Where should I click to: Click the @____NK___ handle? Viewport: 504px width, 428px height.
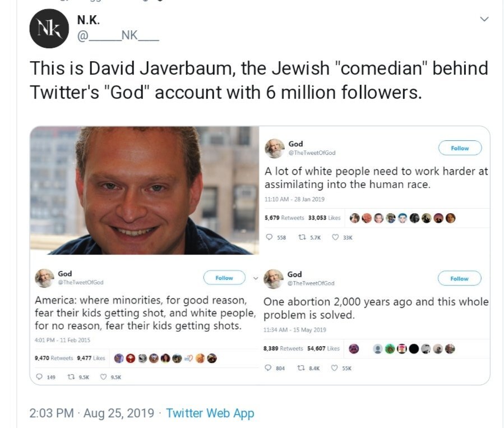(x=118, y=39)
